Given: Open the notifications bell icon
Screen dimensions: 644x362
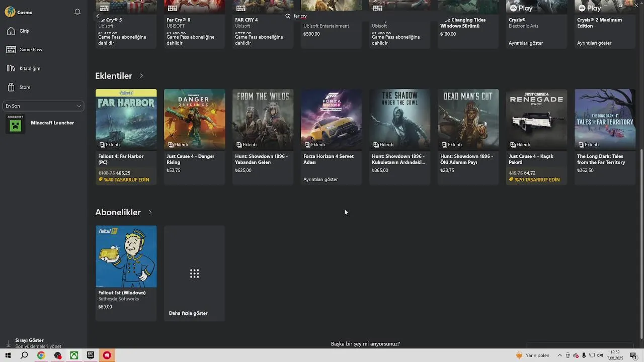Looking at the screenshot, I should click(x=77, y=12).
